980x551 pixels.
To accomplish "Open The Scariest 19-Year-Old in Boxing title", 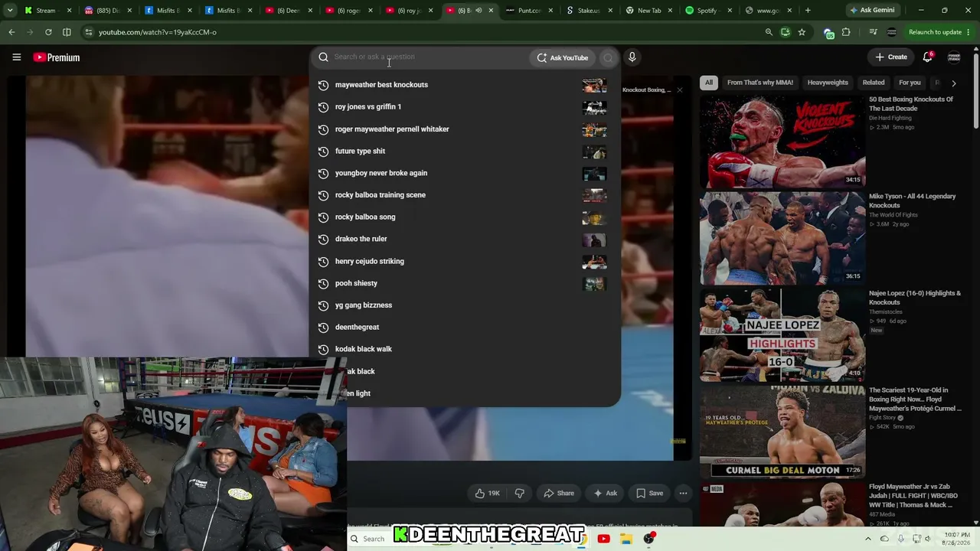I will (915, 399).
